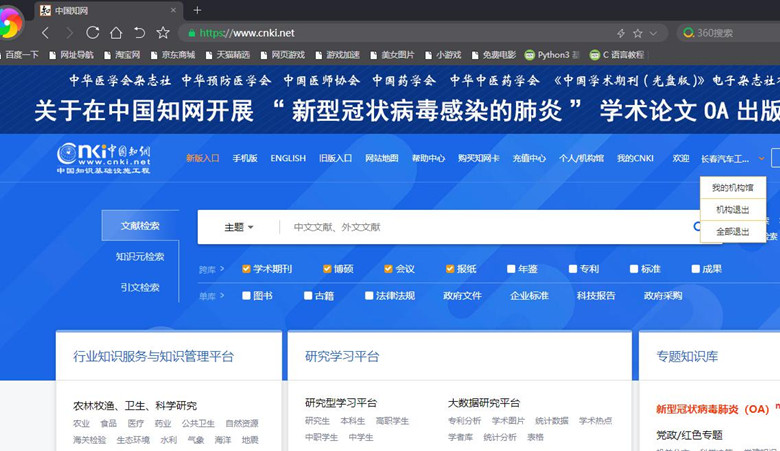Click the lightning speed-mode icon in address bar

click(621, 33)
